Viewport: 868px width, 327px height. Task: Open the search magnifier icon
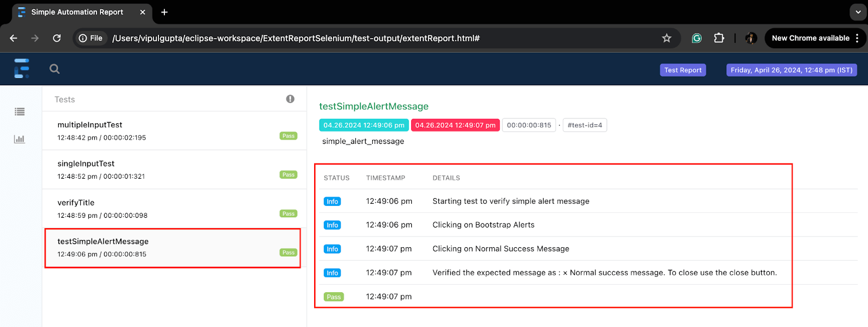coord(54,69)
